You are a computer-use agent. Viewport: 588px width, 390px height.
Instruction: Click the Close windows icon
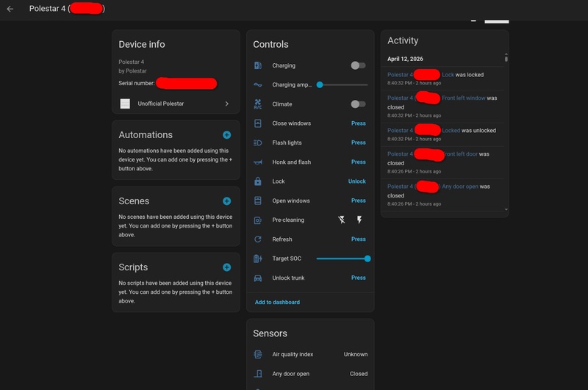click(258, 123)
